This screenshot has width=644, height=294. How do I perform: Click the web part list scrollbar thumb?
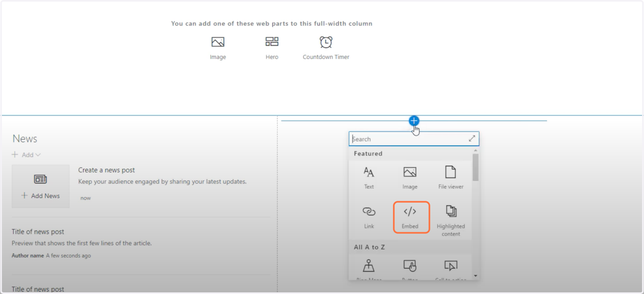[475, 167]
